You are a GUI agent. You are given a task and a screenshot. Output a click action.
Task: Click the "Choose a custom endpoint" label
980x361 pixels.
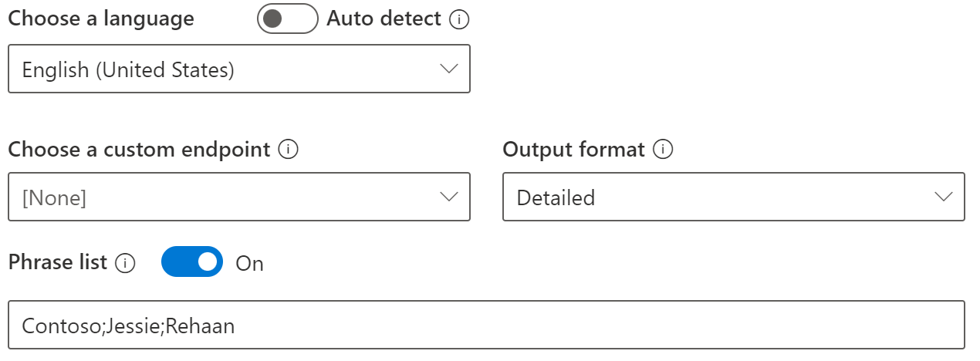[139, 150]
